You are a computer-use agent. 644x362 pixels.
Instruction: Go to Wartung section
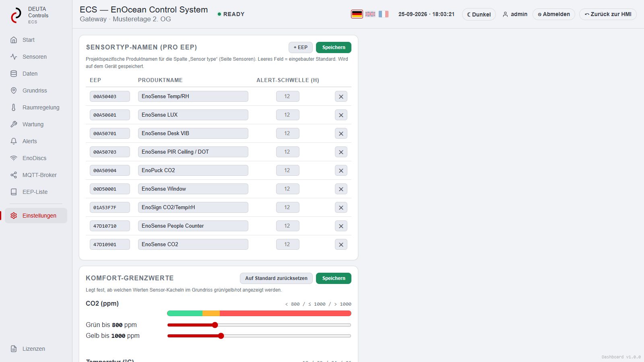(36, 124)
